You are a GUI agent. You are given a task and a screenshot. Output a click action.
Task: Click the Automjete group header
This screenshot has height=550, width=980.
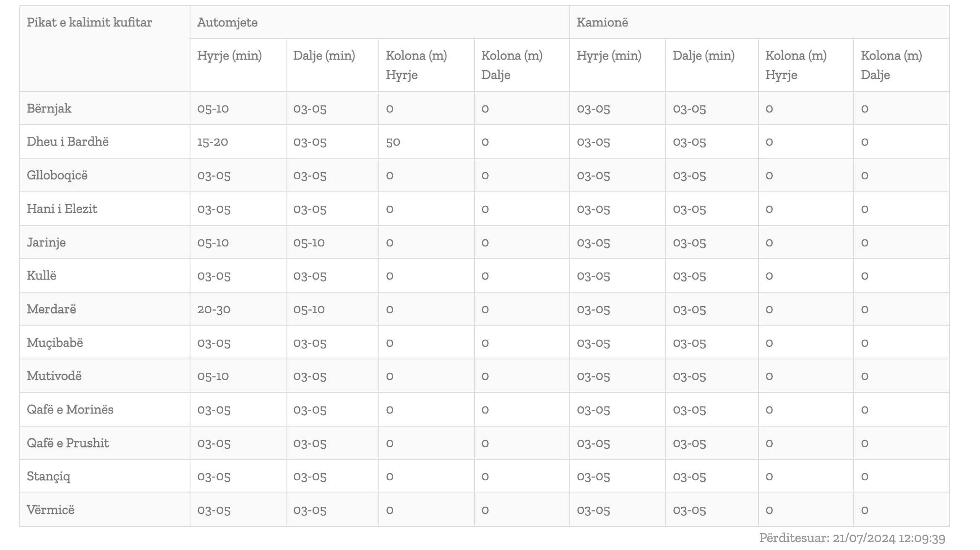227,22
